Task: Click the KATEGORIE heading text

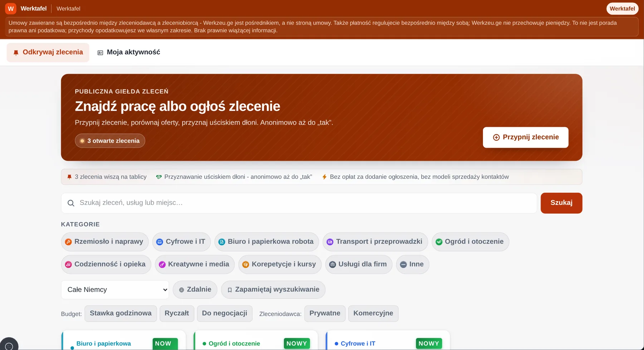Action: [x=80, y=224]
